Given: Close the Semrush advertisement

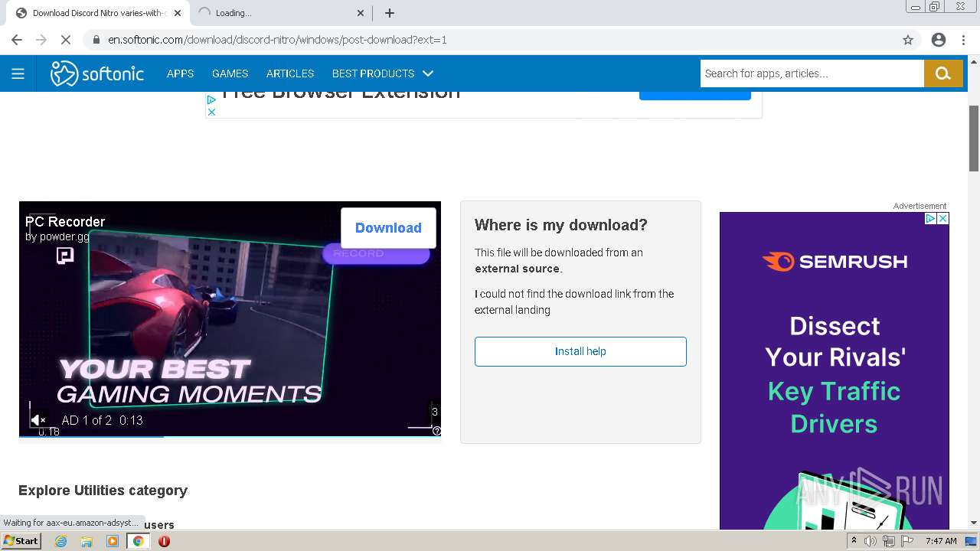Looking at the screenshot, I should (x=942, y=218).
